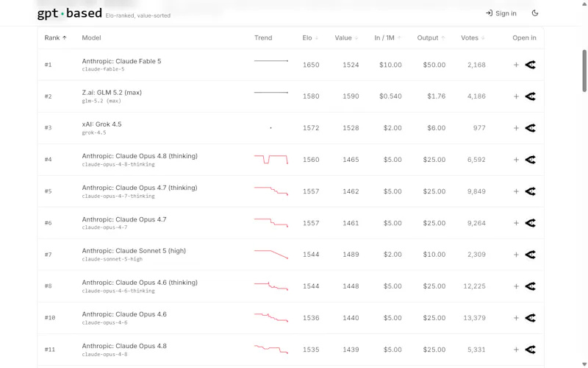588x368 pixels.
Task: Click the plus icon for Claude Opus 4.8 (thinking)
Action: [516, 160]
